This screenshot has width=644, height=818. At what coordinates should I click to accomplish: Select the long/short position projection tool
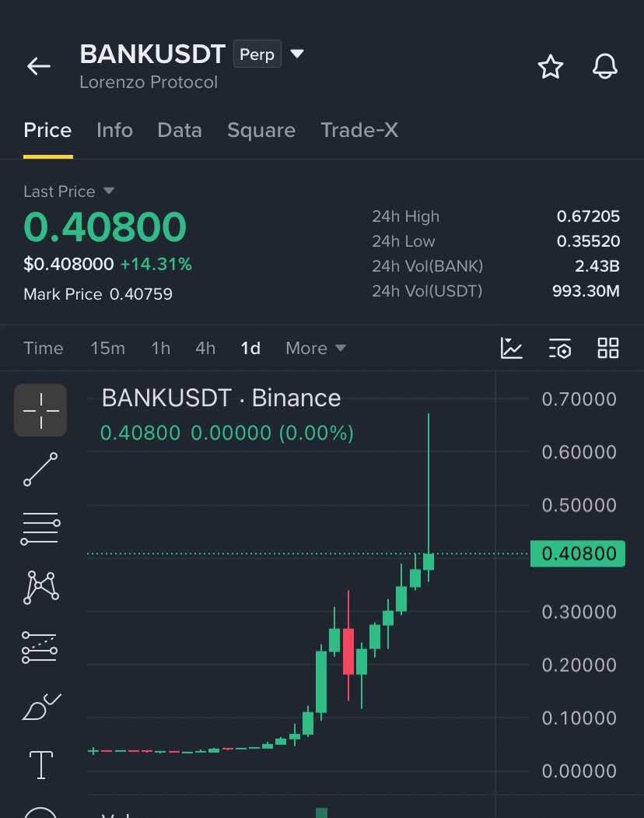40,648
